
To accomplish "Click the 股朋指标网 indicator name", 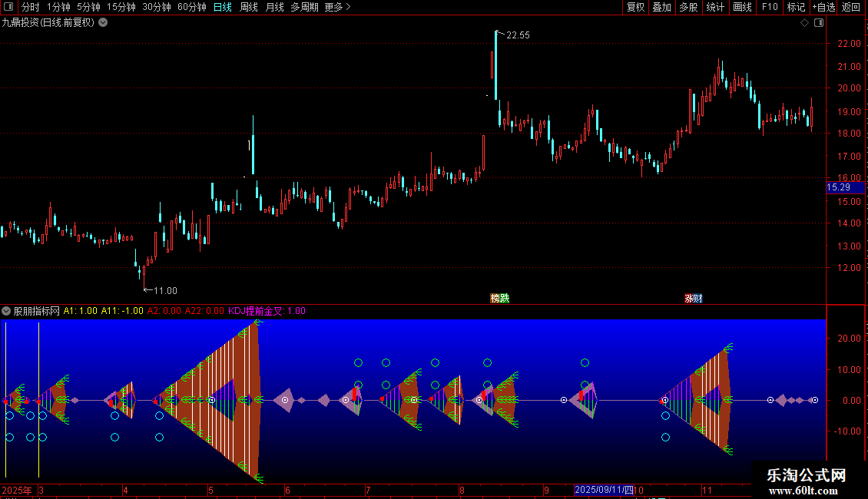I will coord(37,311).
